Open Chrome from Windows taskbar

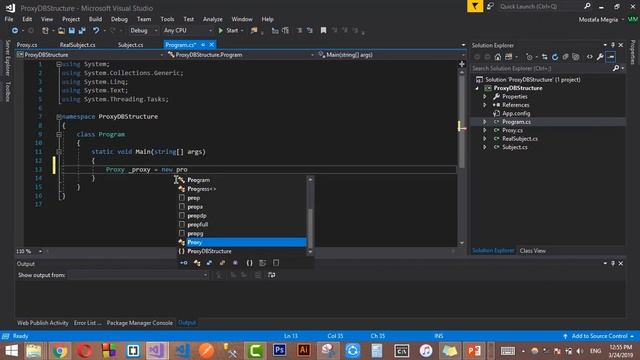[60, 350]
